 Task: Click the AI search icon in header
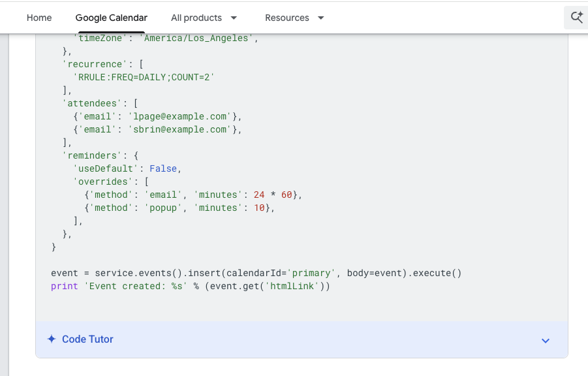click(x=576, y=18)
